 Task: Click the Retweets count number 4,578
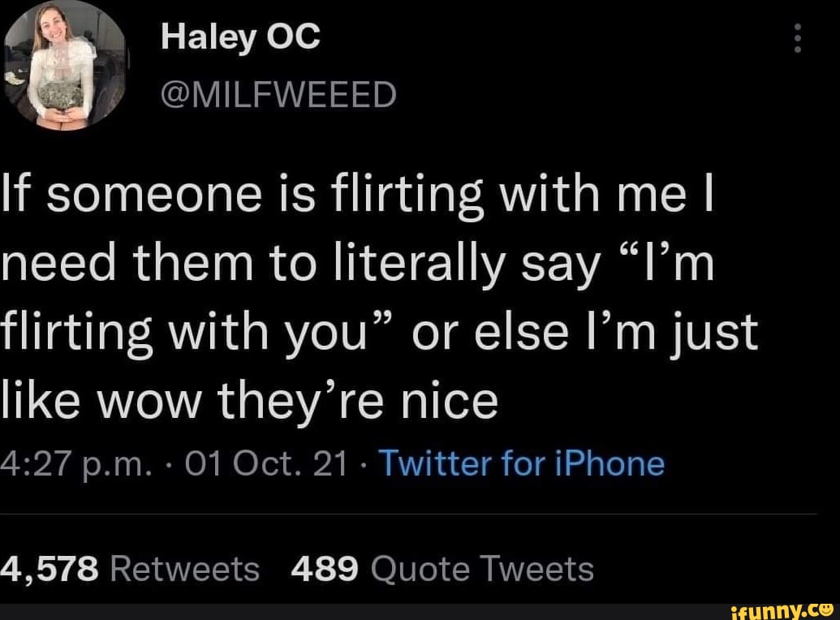click(x=50, y=569)
